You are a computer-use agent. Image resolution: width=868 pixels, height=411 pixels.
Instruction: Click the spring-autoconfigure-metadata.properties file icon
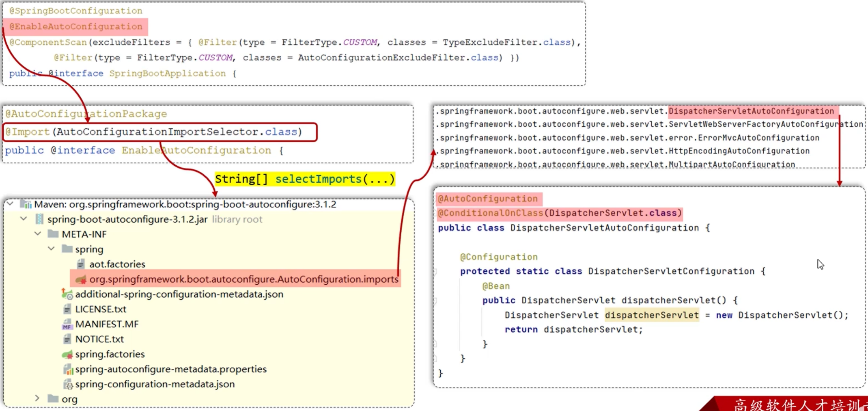pyautogui.click(x=68, y=370)
